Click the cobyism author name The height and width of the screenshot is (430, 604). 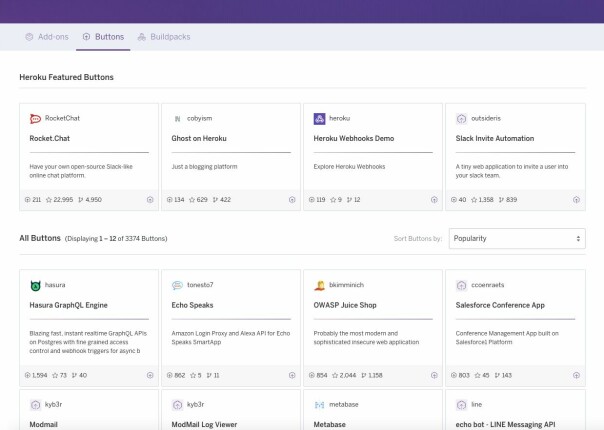[x=200, y=118]
